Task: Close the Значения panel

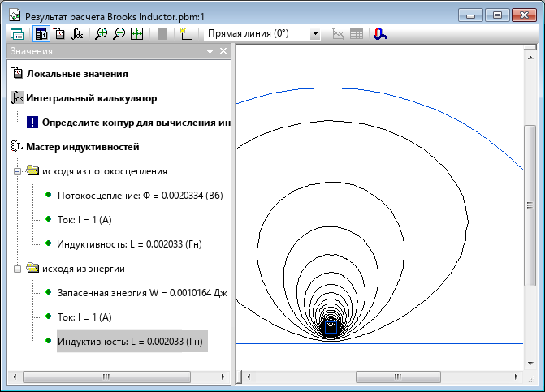Action: (223, 51)
